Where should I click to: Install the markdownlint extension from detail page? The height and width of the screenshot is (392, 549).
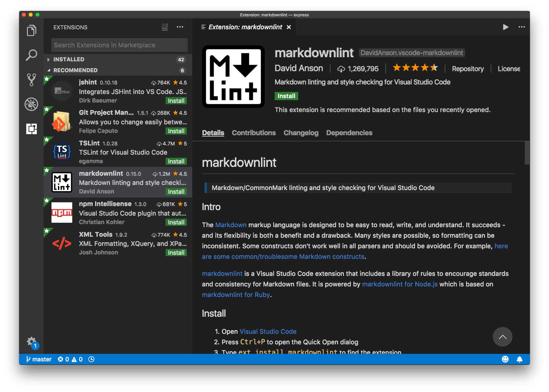coord(286,96)
